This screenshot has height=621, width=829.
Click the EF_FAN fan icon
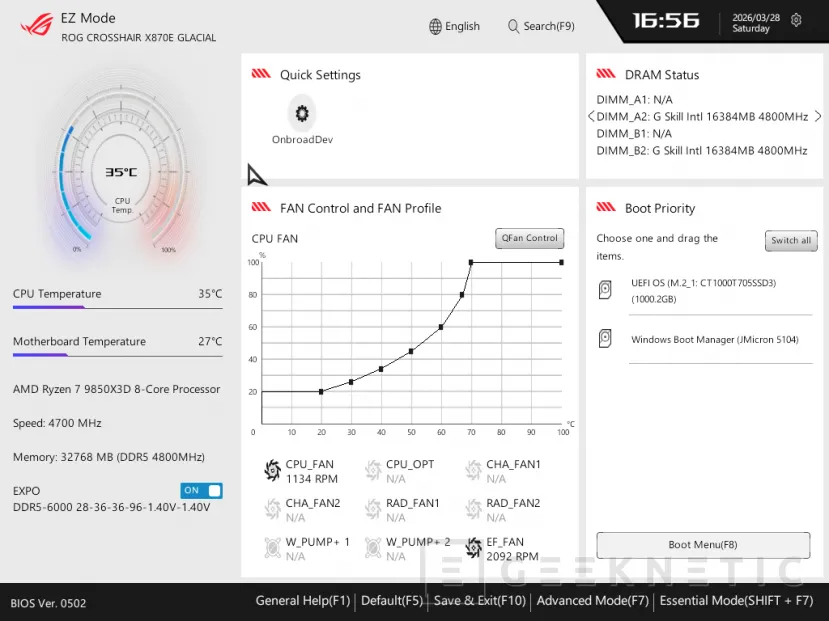473,548
